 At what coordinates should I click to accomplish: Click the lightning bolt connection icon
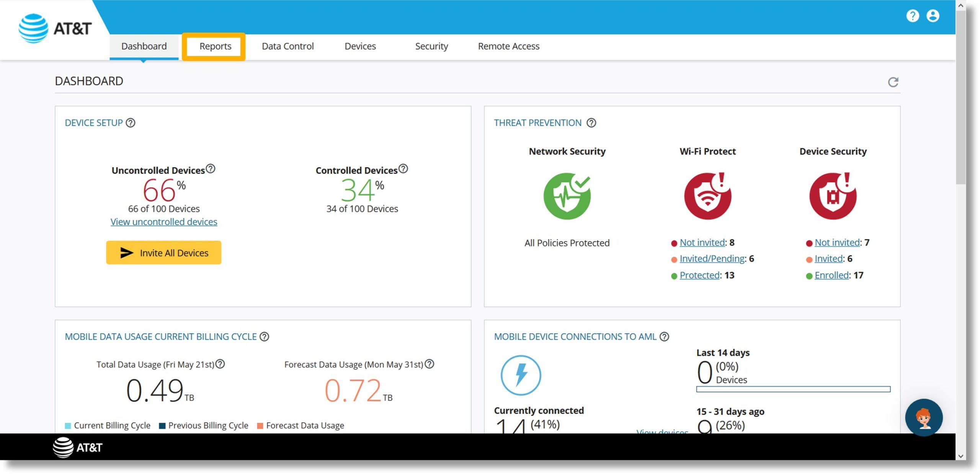(521, 375)
